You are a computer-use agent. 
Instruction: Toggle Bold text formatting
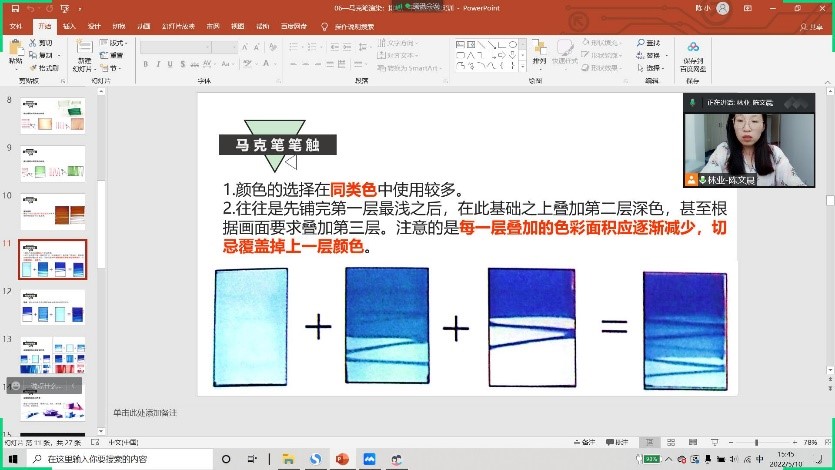click(x=146, y=64)
